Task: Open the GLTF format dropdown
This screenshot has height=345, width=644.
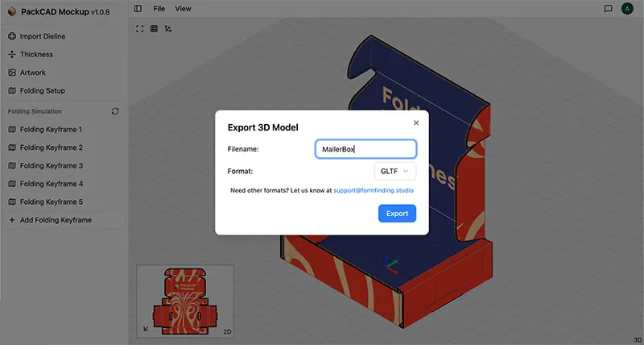Action: coord(395,172)
